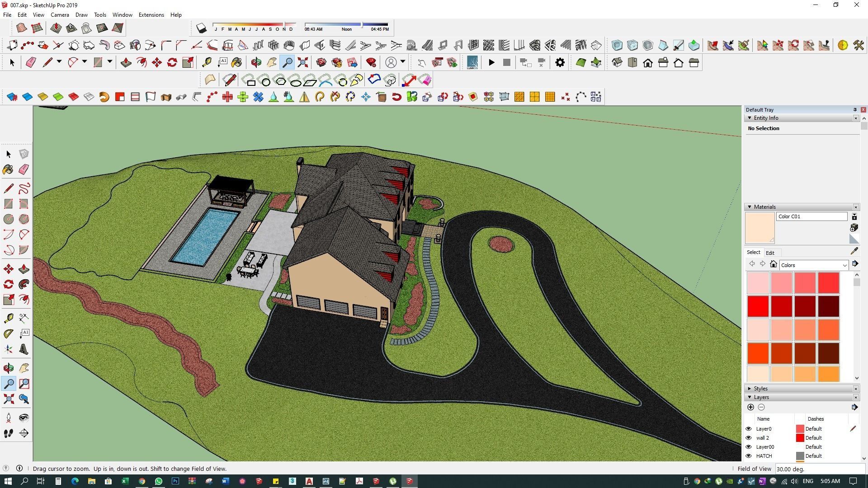Choose the Look Around eye tool
This screenshot has height=488, width=868.
24,418
